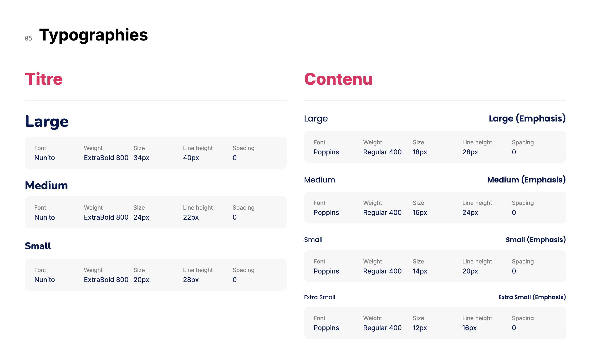Click Nunito in the Titre Small card
Viewport: 591px width, 364px height.
[45, 279]
